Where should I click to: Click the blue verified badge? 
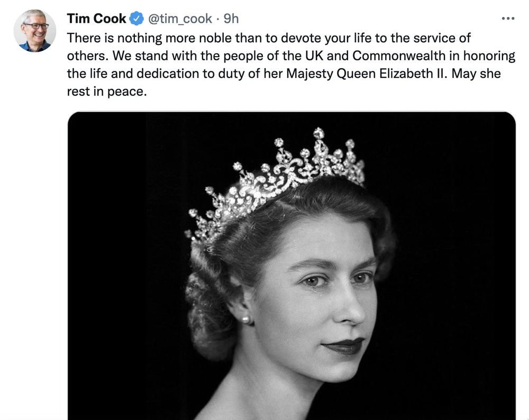click(136, 19)
